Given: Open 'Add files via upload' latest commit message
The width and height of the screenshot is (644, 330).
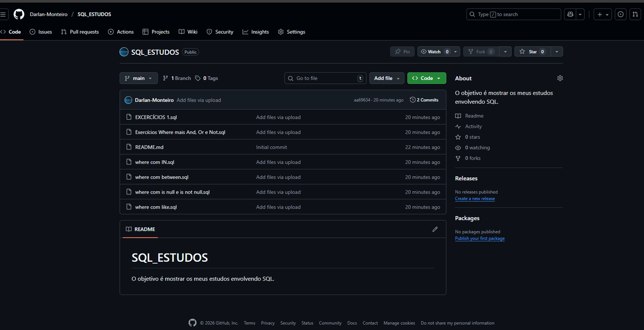Looking at the screenshot, I should [x=199, y=100].
